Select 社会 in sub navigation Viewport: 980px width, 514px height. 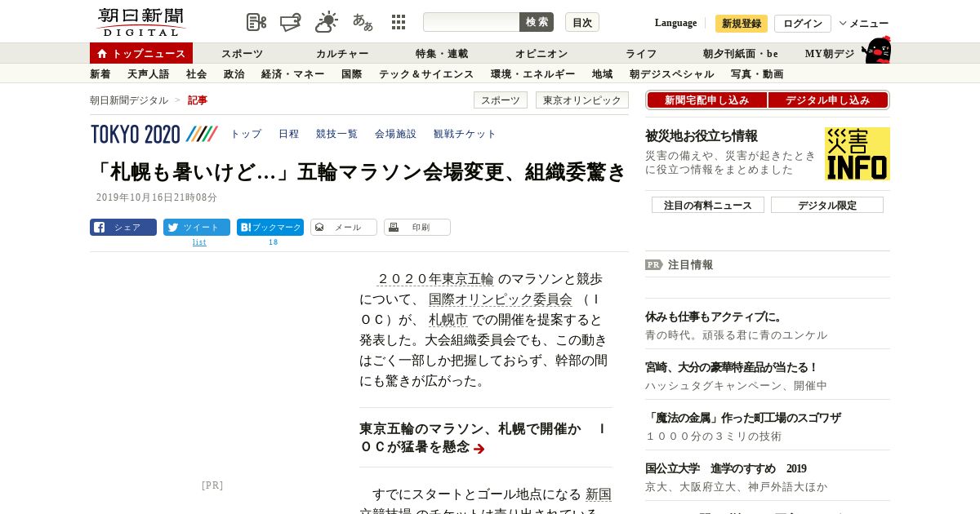[x=197, y=74]
